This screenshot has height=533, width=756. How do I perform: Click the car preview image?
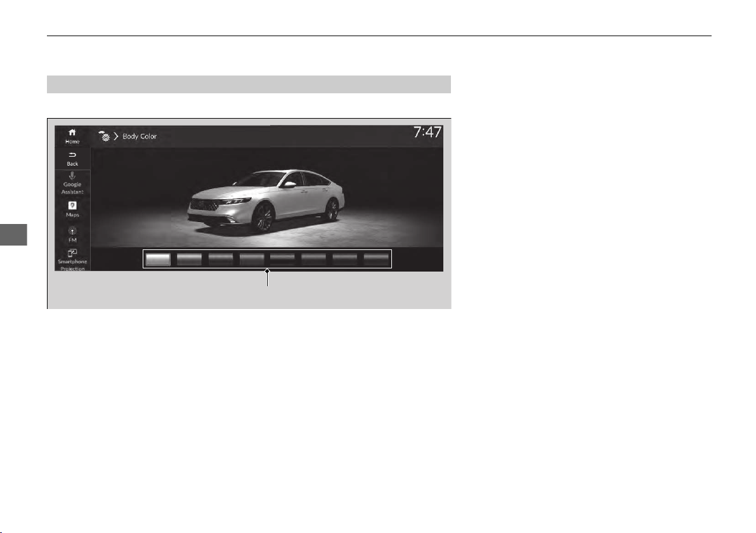266,202
